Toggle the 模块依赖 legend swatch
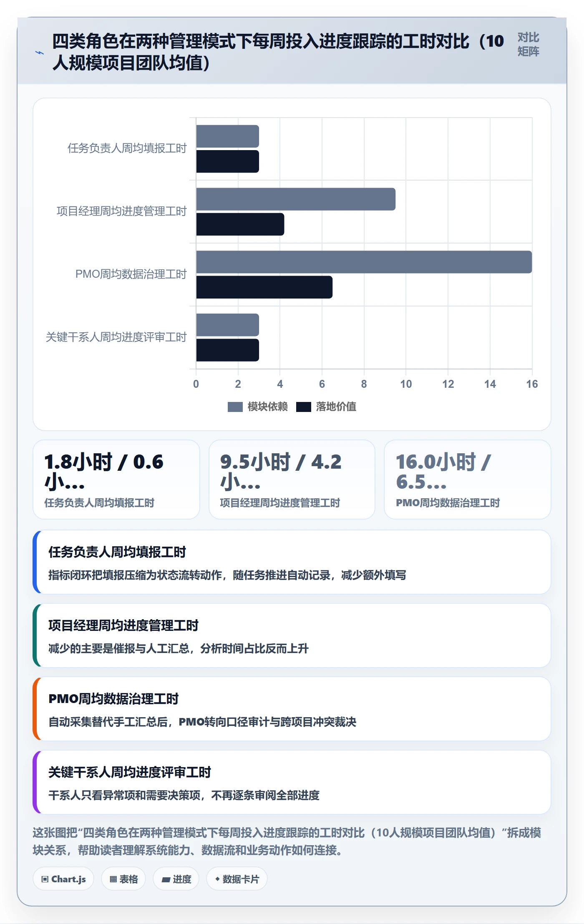Screen dimensions: 584x924 (235, 407)
